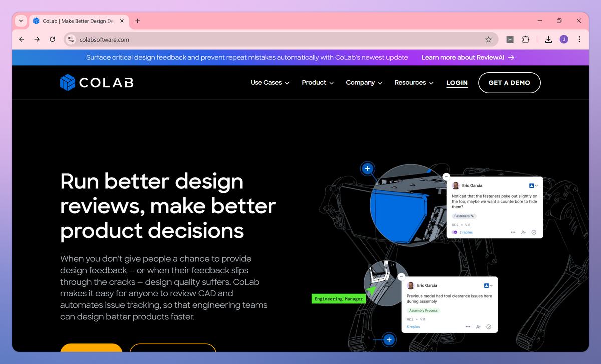Restore down the browser window
601x364 pixels.
(559, 21)
